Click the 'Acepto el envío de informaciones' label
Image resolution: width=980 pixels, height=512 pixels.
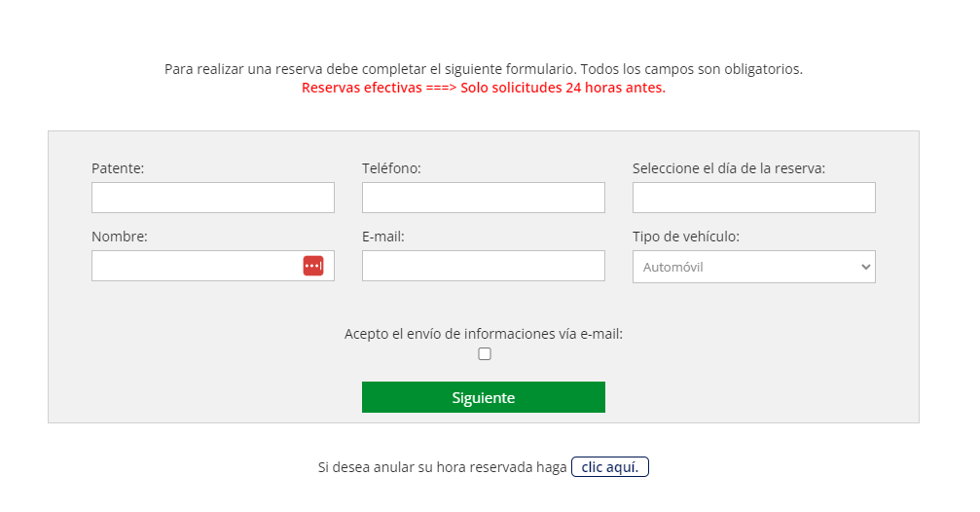coord(483,334)
